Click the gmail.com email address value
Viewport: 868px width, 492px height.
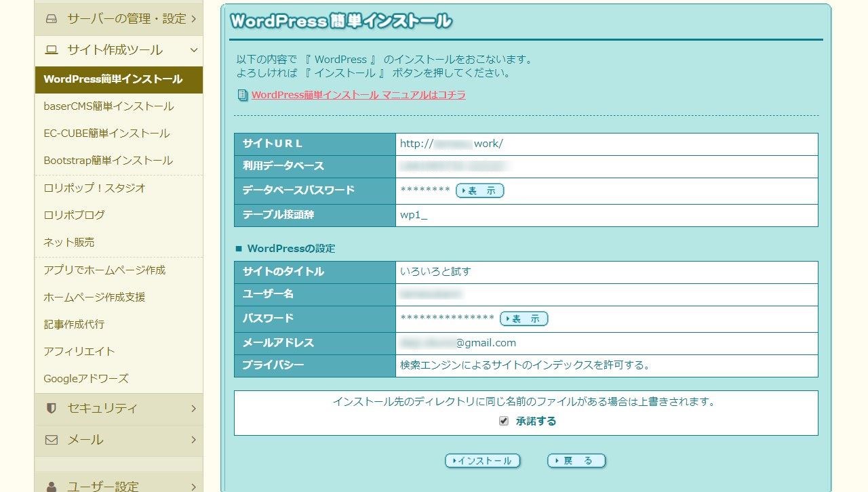tap(458, 343)
